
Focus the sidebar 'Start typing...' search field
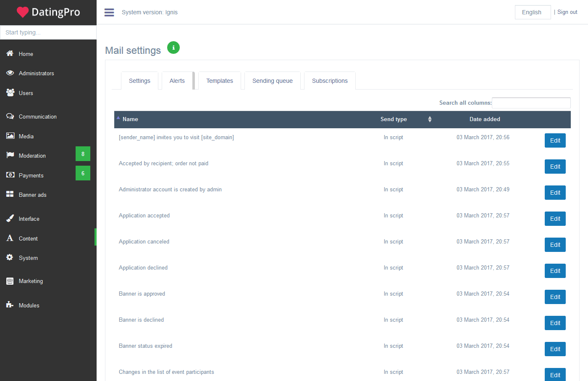point(48,32)
